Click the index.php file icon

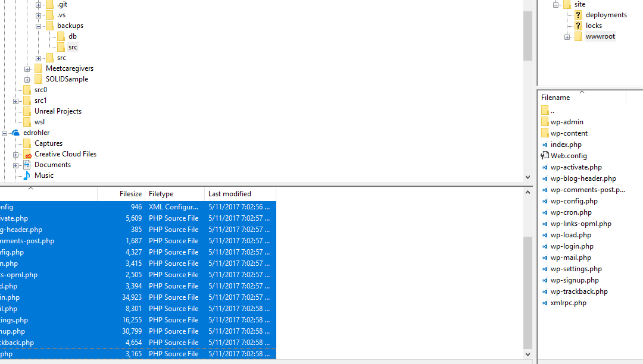click(545, 145)
